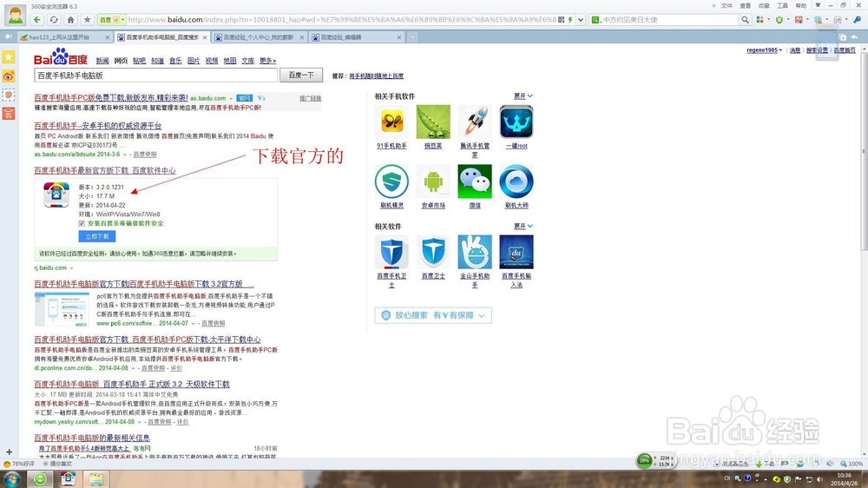
Task: Open the 金山手机助手 app icon
Action: pos(475,252)
